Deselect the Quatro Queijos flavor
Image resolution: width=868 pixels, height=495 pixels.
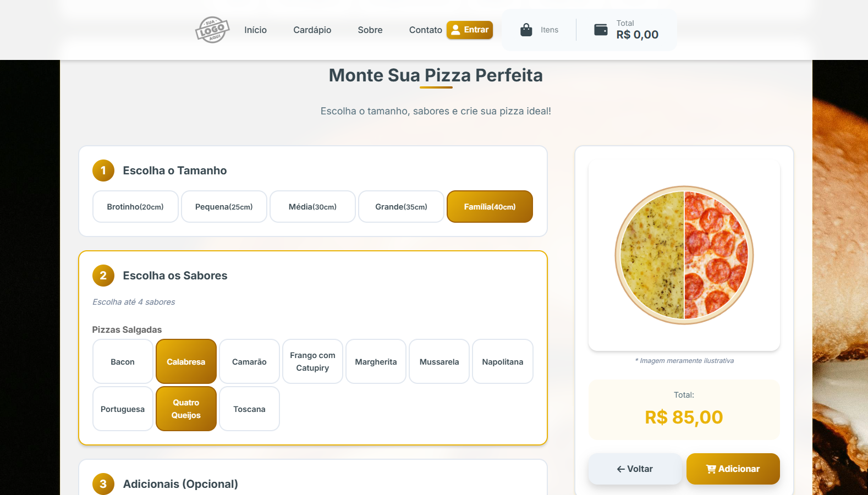tap(186, 409)
